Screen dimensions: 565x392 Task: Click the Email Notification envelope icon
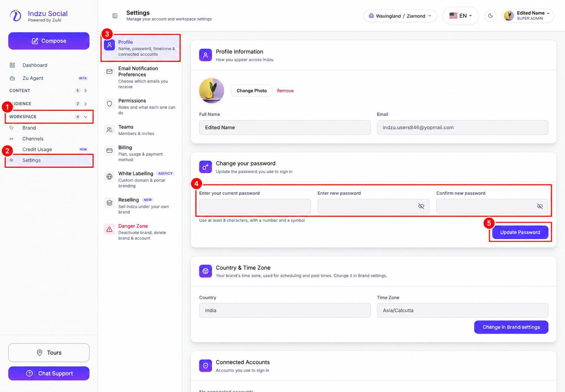point(109,71)
